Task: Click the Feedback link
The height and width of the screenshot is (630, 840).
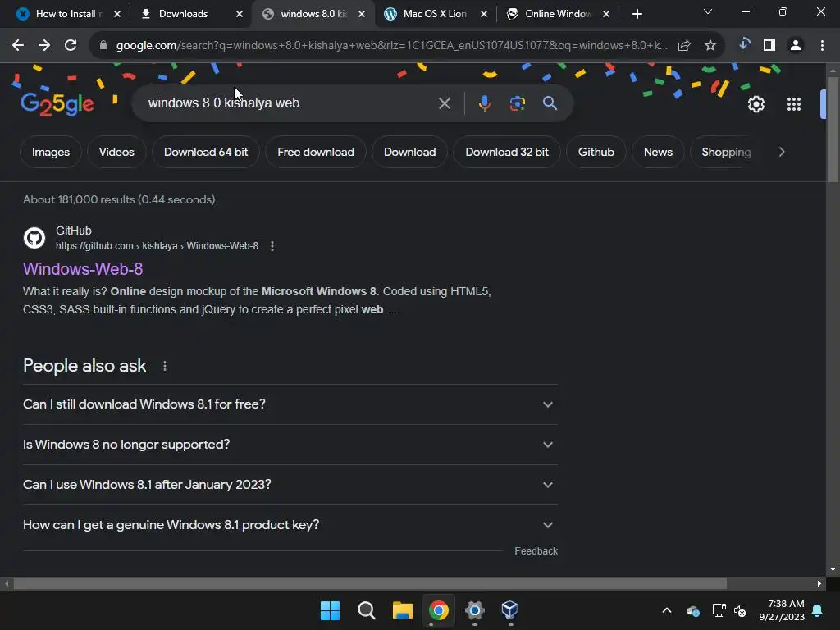Action: [536, 551]
